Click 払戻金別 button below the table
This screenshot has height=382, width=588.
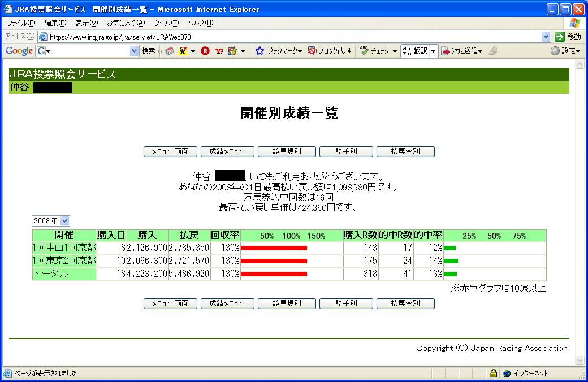tap(405, 303)
